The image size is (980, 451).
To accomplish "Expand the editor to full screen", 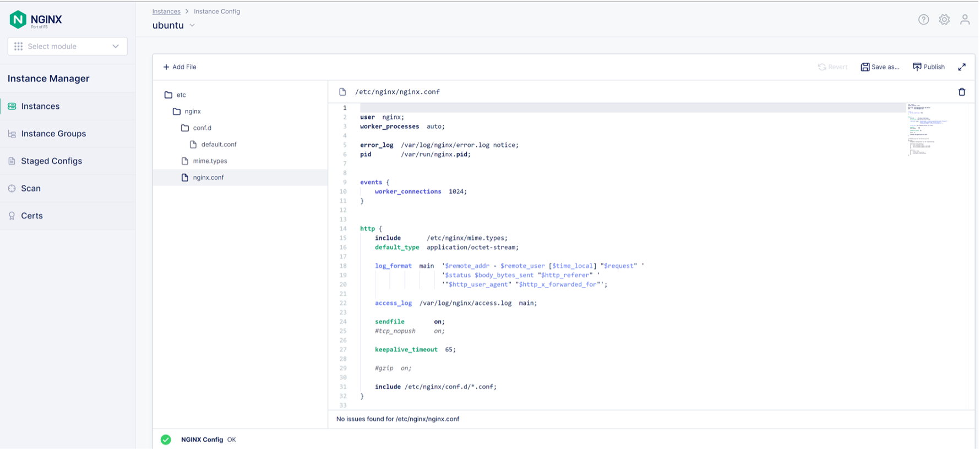I will 962,67.
